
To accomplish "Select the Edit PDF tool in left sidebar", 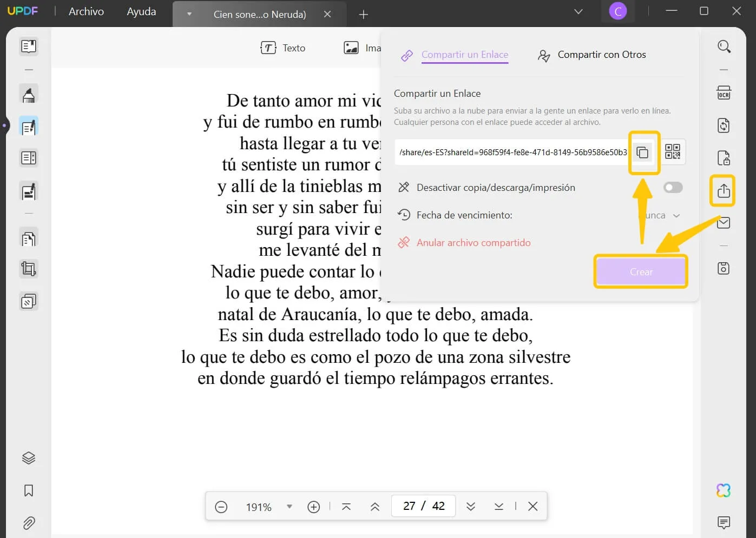I will 29,127.
